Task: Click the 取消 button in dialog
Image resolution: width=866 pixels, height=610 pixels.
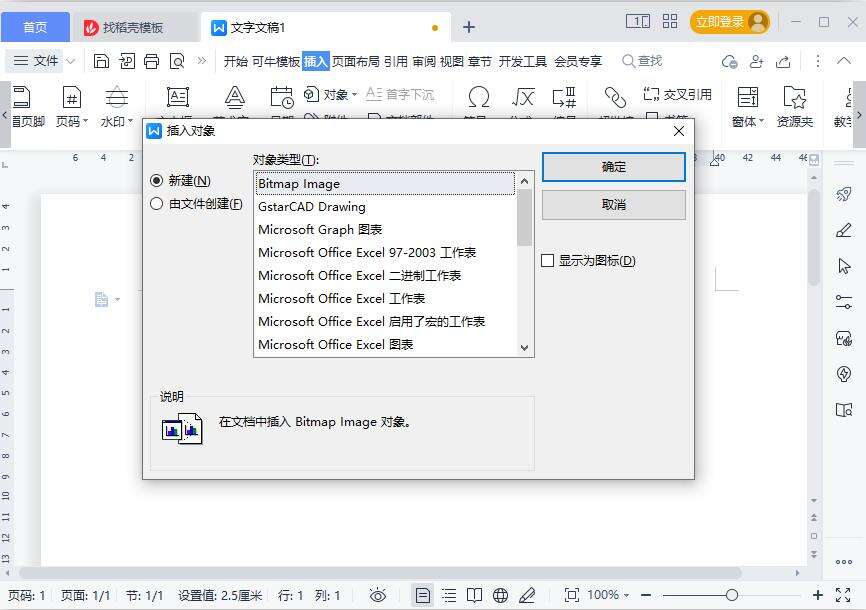Action: coord(614,205)
